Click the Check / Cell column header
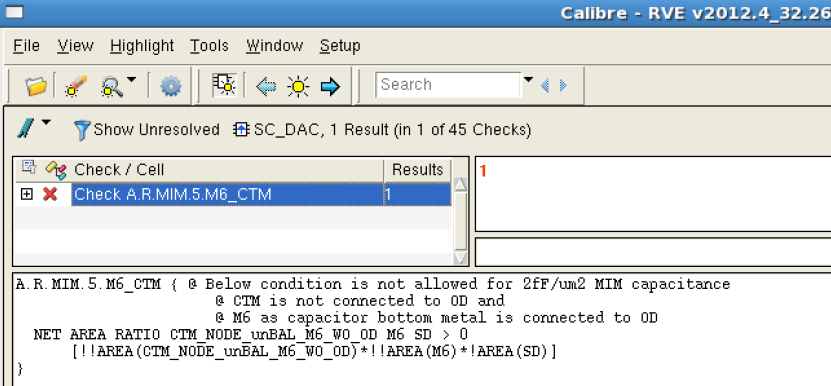This screenshot has width=831, height=386. [228, 170]
